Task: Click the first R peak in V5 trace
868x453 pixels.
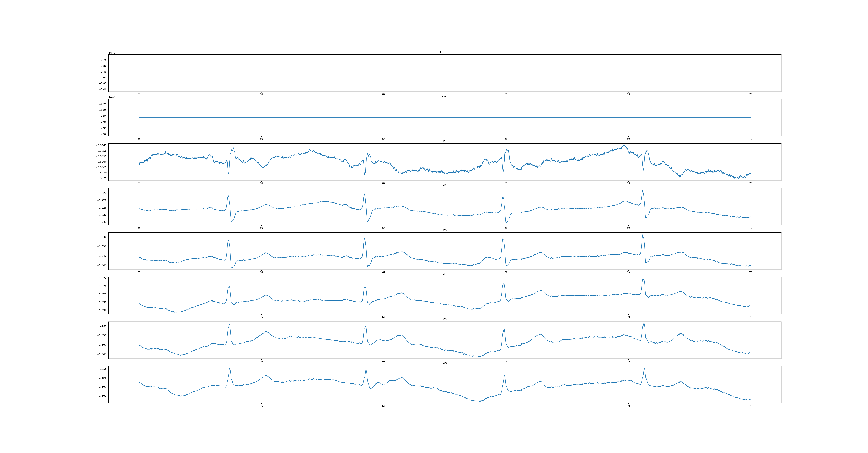Action: tap(229, 325)
